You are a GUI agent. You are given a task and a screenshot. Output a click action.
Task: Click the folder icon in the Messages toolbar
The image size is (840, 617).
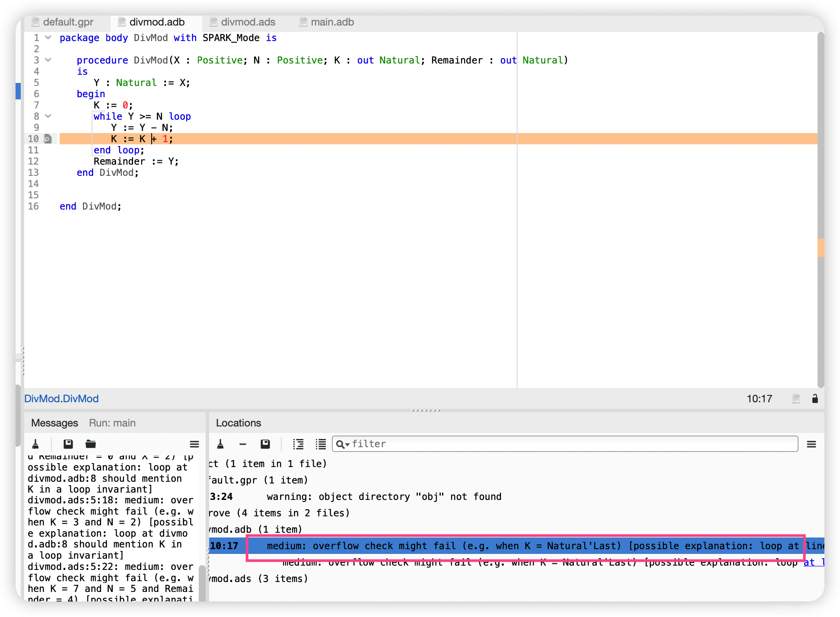pos(91,444)
